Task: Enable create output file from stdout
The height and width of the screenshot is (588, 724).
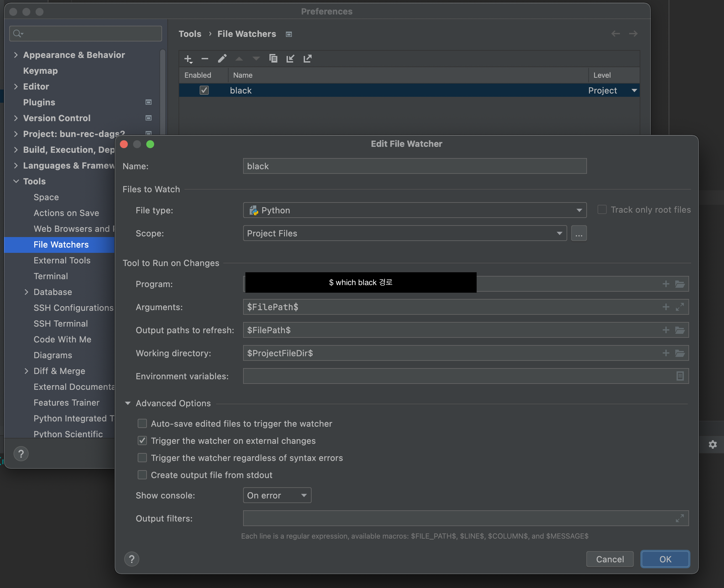Action: [142, 475]
